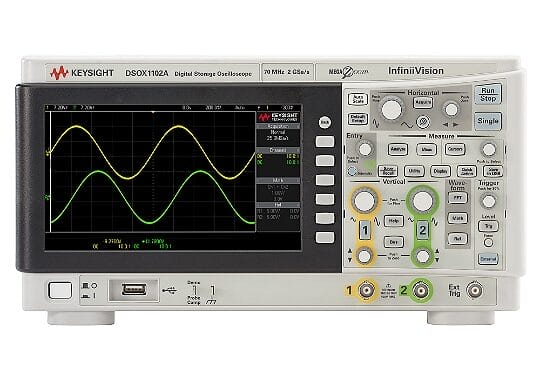Select the Ref waveform key
The image size is (540, 391).
(x=458, y=238)
